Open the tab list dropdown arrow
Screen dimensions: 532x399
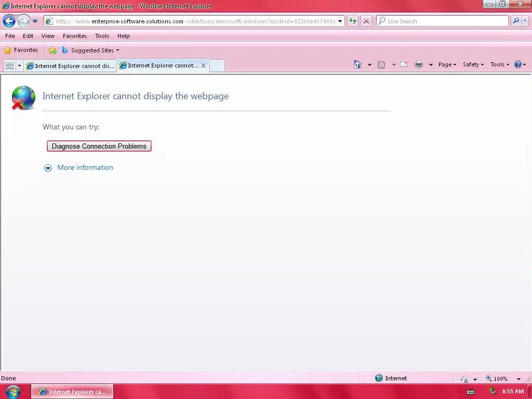(19, 65)
